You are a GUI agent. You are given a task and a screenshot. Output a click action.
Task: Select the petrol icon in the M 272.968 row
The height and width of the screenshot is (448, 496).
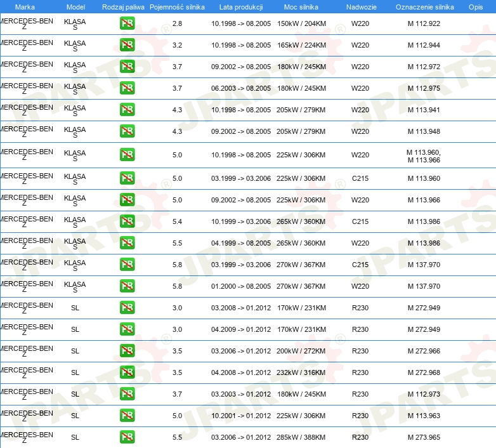(127, 372)
